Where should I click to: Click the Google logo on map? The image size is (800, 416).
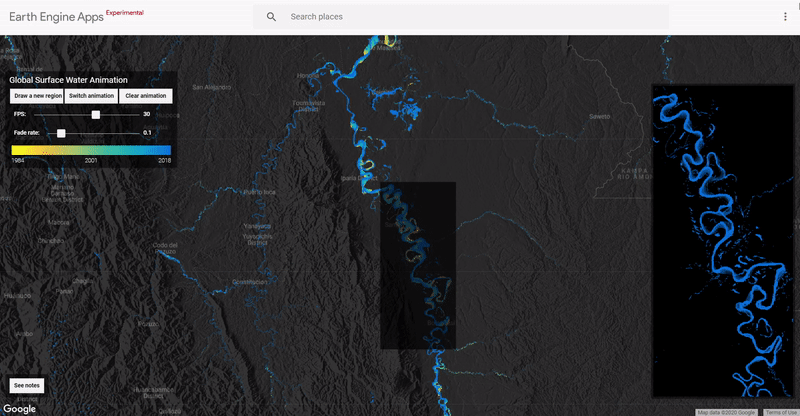click(19, 409)
